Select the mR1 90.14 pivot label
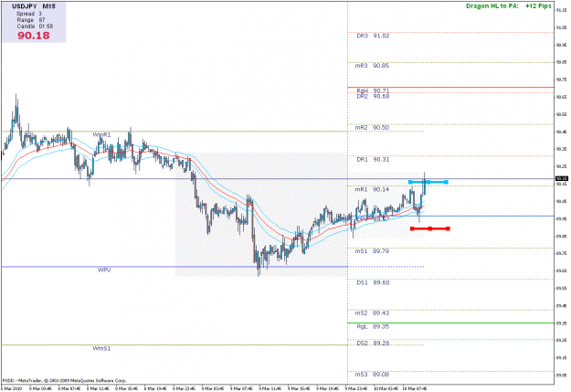The image size is (571, 392). [x=372, y=189]
